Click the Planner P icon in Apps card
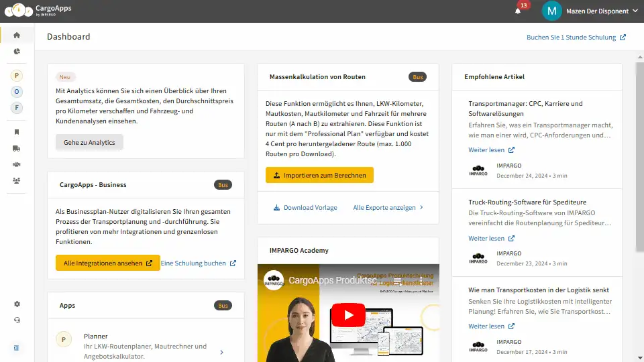Screen dimensions: 644x362 [x=64, y=339]
